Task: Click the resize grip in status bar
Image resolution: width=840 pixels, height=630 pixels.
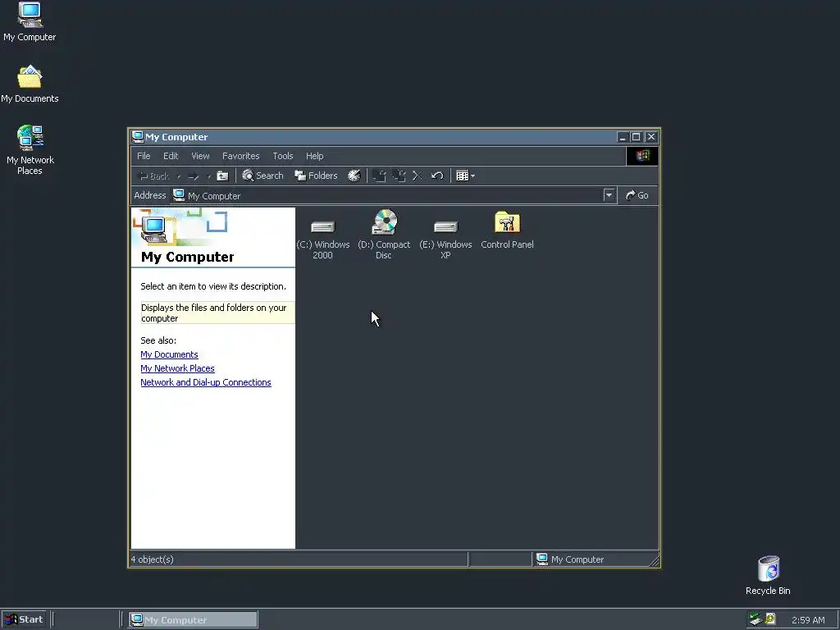Action: point(654,561)
